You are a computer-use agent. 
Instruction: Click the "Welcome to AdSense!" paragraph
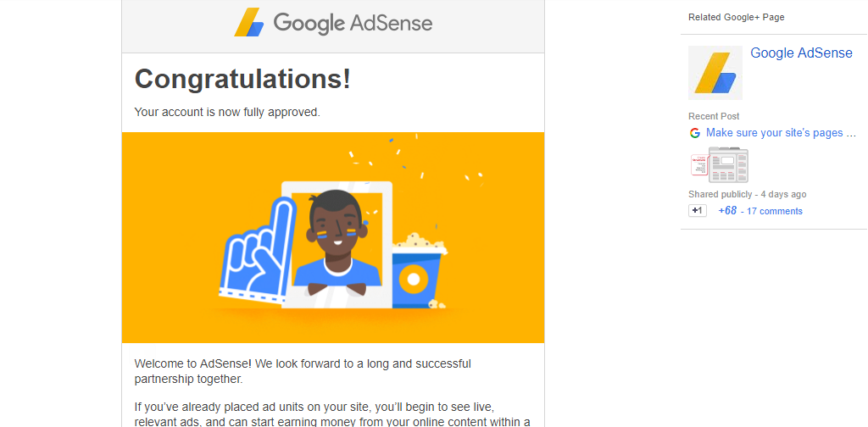pyautogui.click(x=303, y=371)
